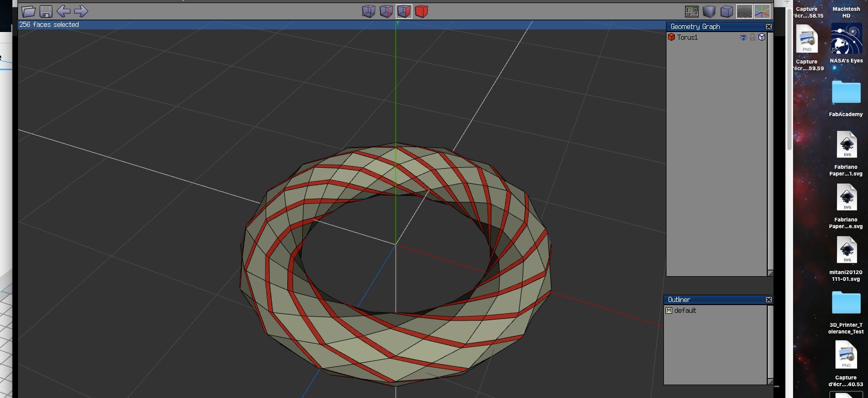This screenshot has height=398, width=868.
Task: Open the preferences list icon
Action: click(692, 11)
